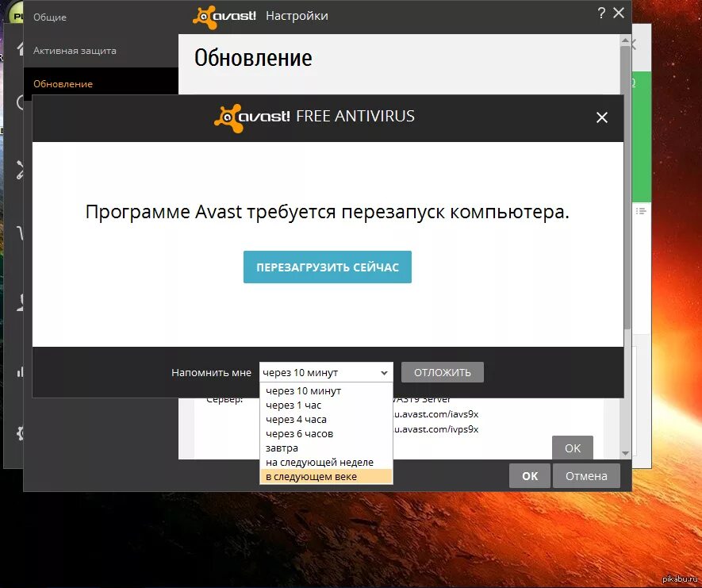Confirm with the bold OK button in Settings
Viewport: 702px width, 588px height.
(530, 475)
